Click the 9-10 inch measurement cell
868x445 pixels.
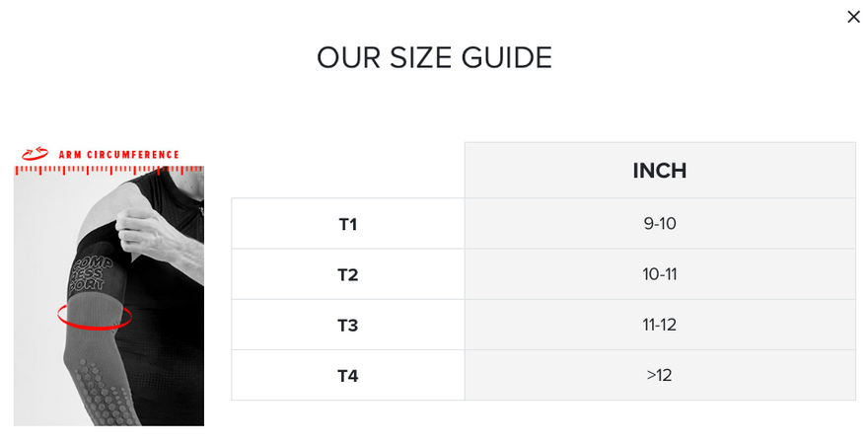pos(660,224)
